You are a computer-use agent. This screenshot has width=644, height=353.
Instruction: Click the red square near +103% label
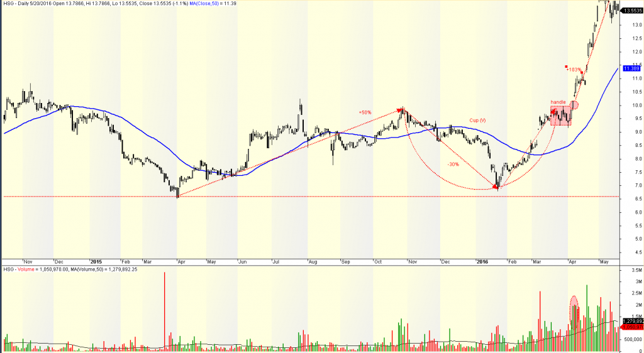566,68
